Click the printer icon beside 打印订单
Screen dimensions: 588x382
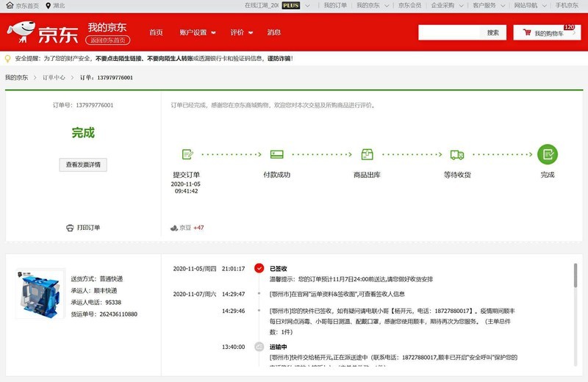[70, 228]
